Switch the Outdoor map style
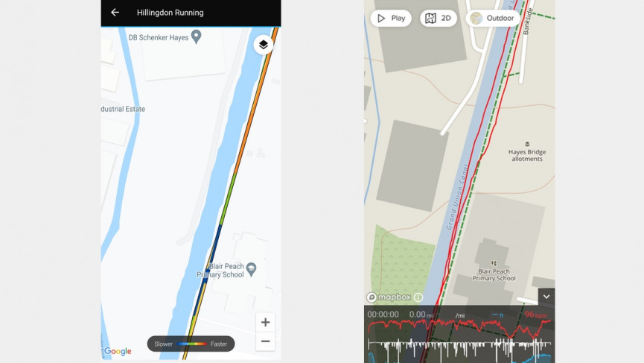The height and width of the screenshot is (363, 644). 492,18
